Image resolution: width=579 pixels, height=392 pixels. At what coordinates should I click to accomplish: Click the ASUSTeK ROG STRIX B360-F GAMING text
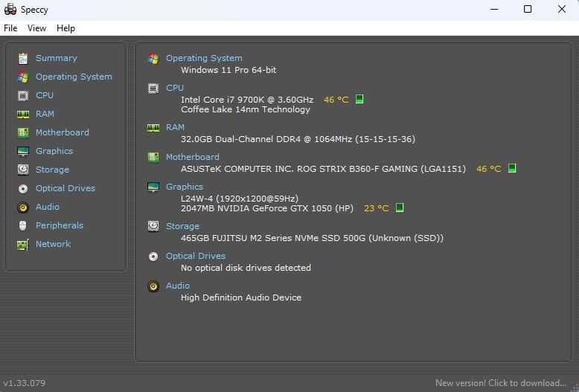tap(323, 169)
